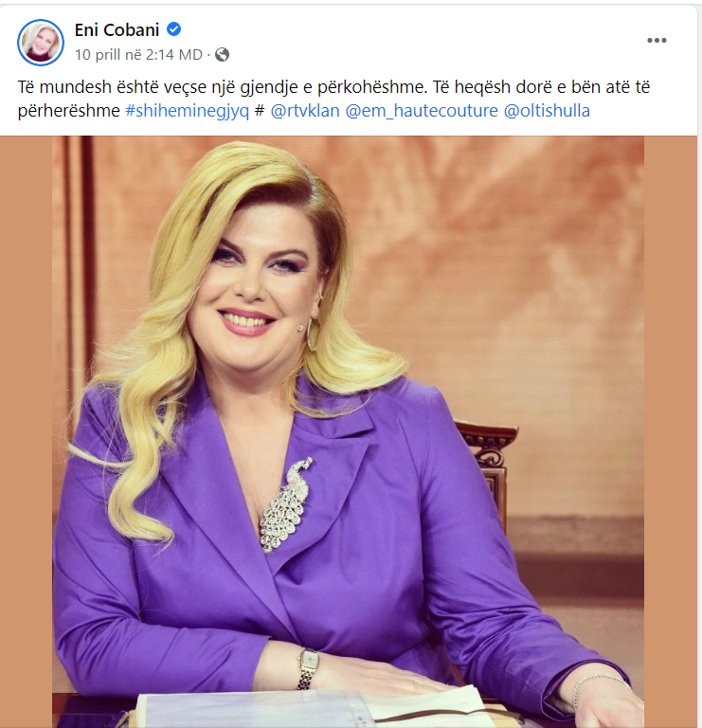Open Eni Cobani's profile name link
The image size is (702, 728).
(117, 29)
